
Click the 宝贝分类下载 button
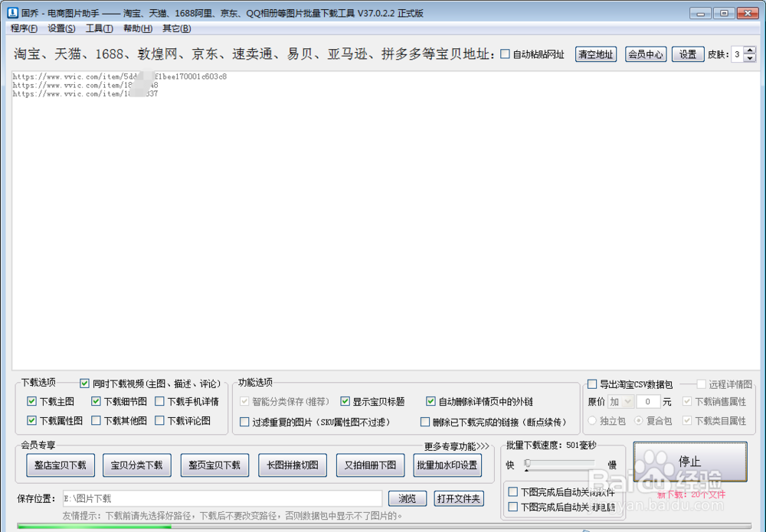(x=137, y=465)
